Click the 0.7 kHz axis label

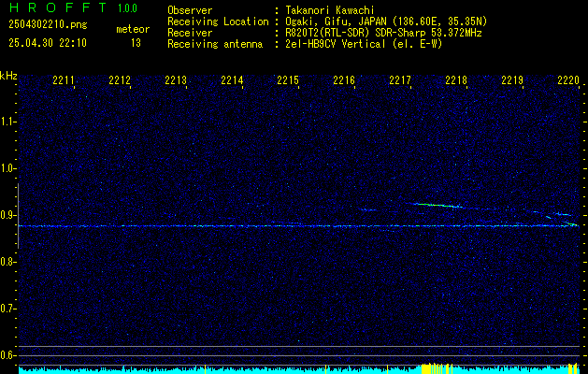click(x=7, y=309)
